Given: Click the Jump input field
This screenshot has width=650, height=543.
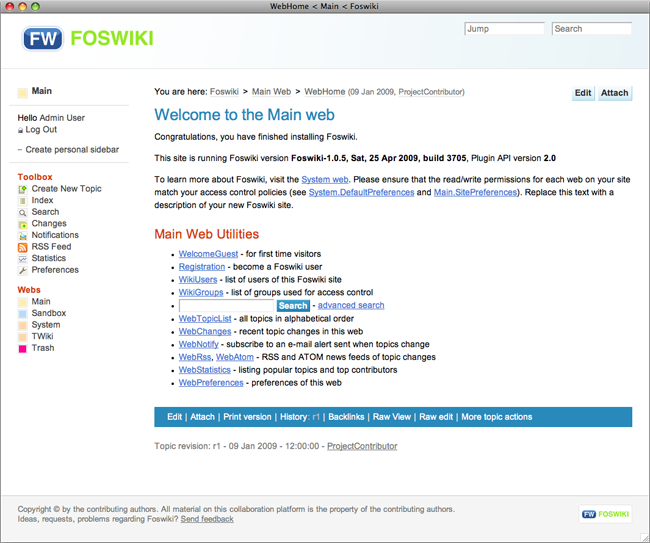Looking at the screenshot, I should pyautogui.click(x=504, y=29).
